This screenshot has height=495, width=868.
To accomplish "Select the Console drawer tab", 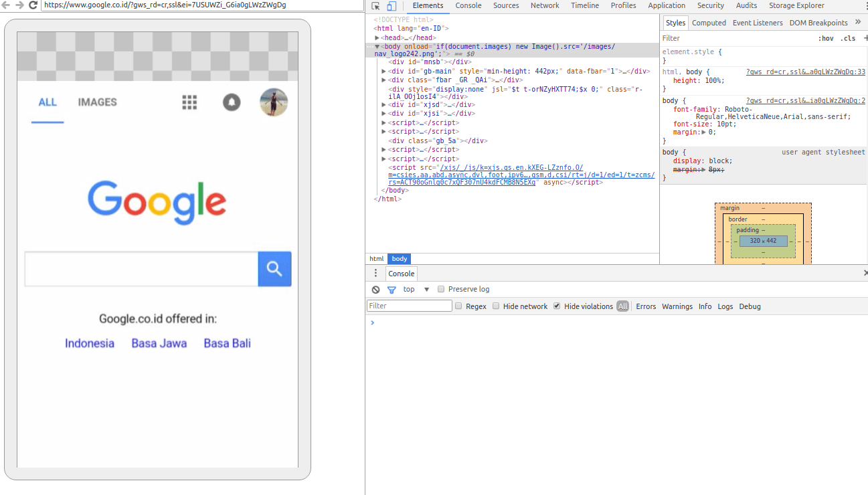I will pyautogui.click(x=402, y=274).
